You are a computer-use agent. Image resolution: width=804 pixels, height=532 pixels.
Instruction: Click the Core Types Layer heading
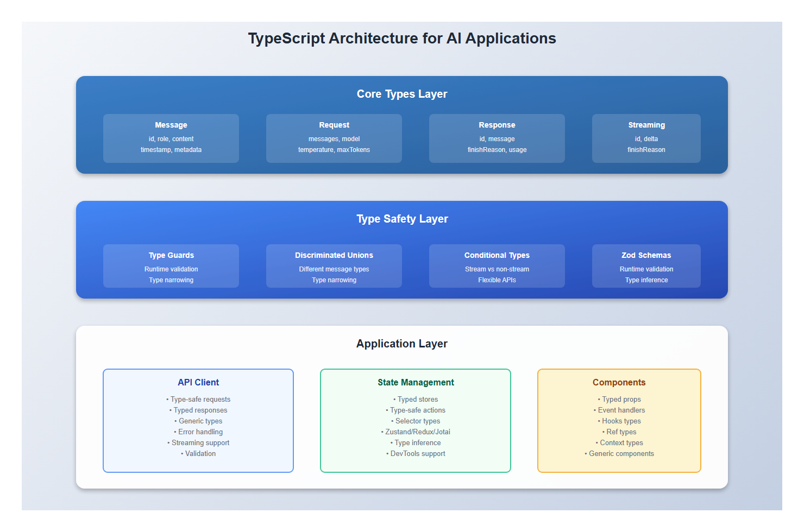pos(401,93)
